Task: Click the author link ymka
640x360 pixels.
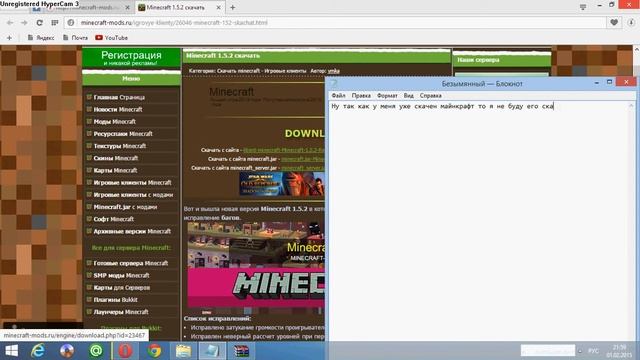Action: 333,71
